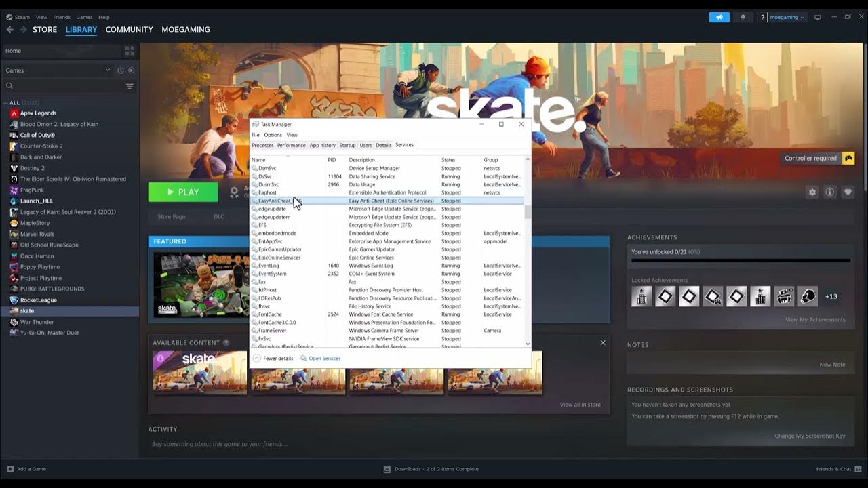The width and height of the screenshot is (868, 488).
Task: Switch to the Processes tab in Task Manager
Action: [262, 145]
